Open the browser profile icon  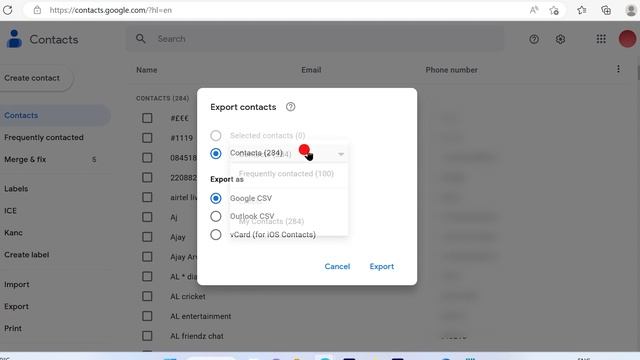pos(631,10)
